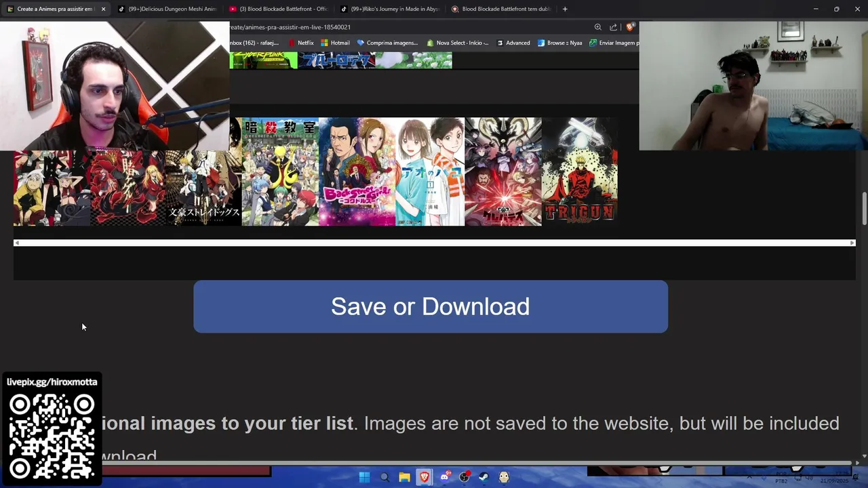868x488 pixels.
Task: Open the Browse :: Nyaa bookmark
Action: pyautogui.click(x=559, y=43)
